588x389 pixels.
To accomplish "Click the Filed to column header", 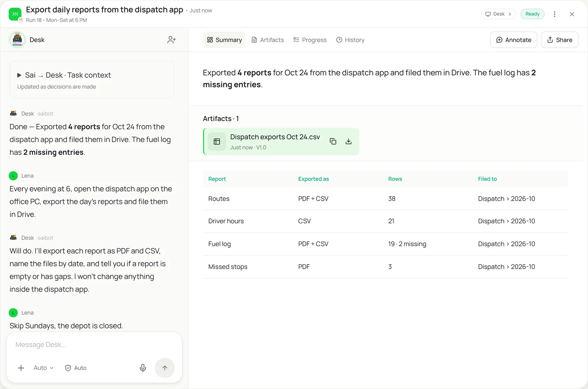I will click(x=487, y=179).
